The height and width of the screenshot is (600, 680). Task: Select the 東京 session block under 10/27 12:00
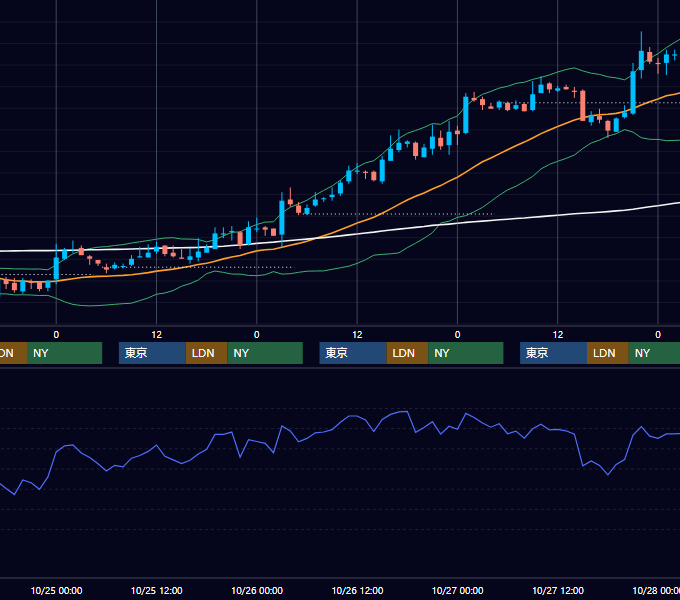point(553,353)
